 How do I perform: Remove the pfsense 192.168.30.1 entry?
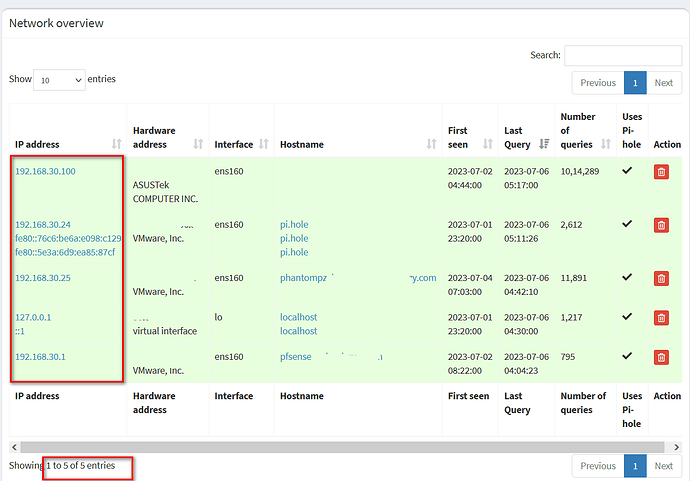point(661,357)
